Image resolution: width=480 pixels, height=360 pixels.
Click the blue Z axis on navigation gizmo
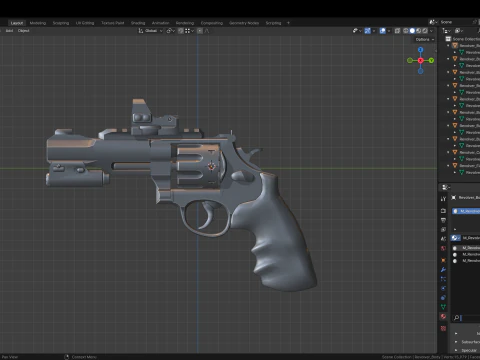pos(421,50)
